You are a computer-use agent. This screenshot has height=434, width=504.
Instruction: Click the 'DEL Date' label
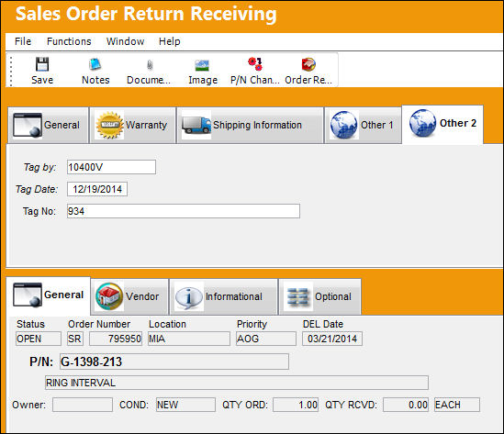click(x=323, y=324)
